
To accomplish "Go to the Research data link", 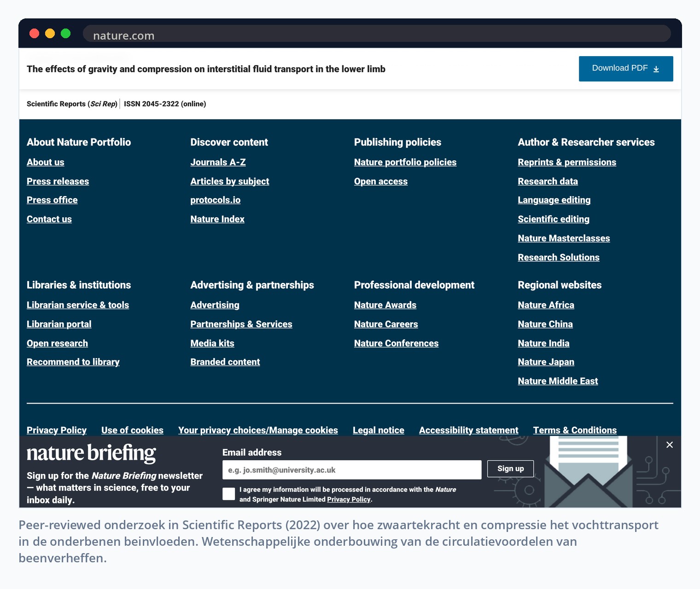I will (548, 181).
